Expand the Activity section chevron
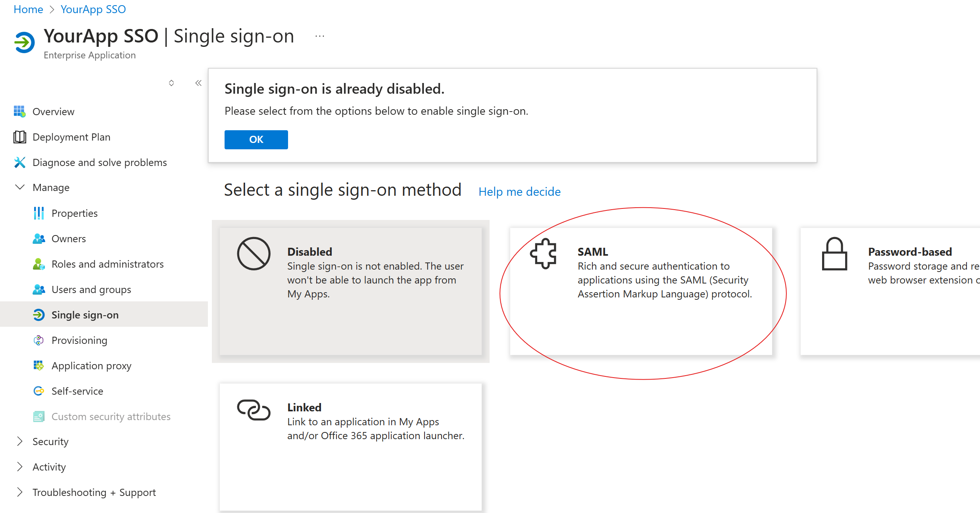Viewport: 980px width, 513px height. click(19, 467)
